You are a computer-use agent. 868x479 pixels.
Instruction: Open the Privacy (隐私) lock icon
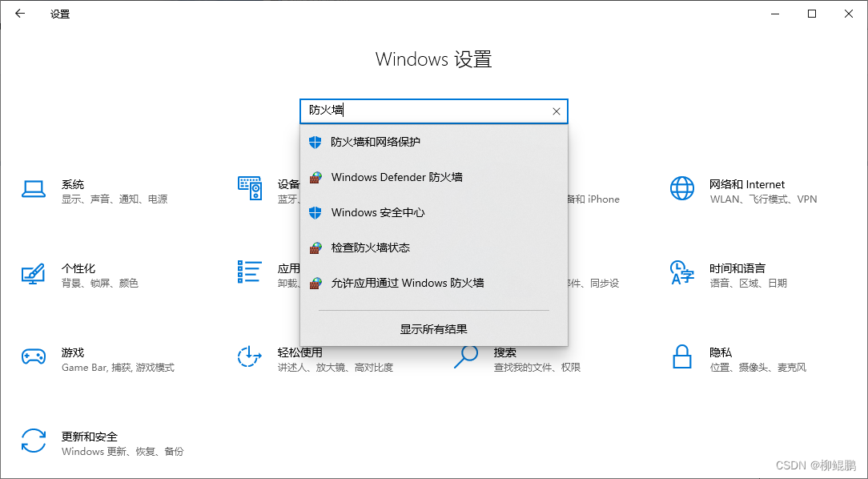681,357
